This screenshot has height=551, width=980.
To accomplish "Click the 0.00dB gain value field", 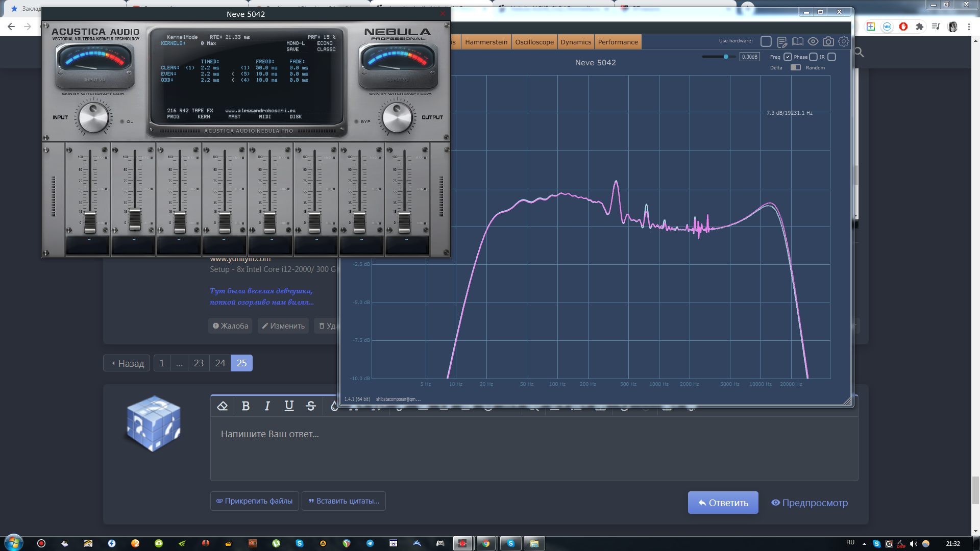I will (x=749, y=57).
